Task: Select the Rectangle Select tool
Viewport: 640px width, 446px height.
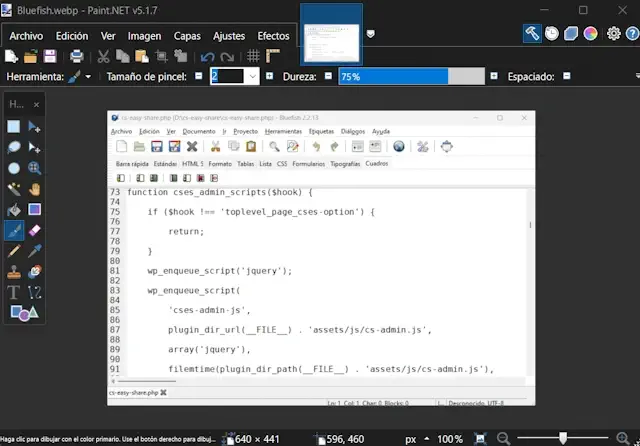Action: pos(13,126)
